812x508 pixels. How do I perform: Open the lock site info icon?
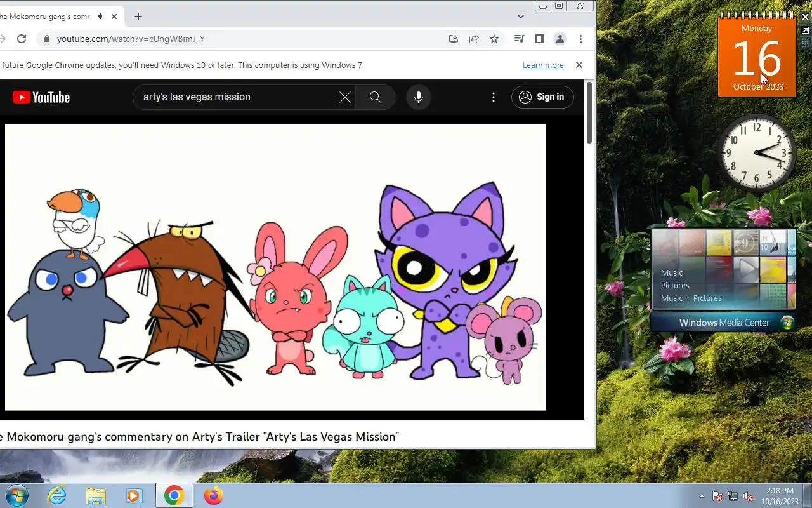46,39
